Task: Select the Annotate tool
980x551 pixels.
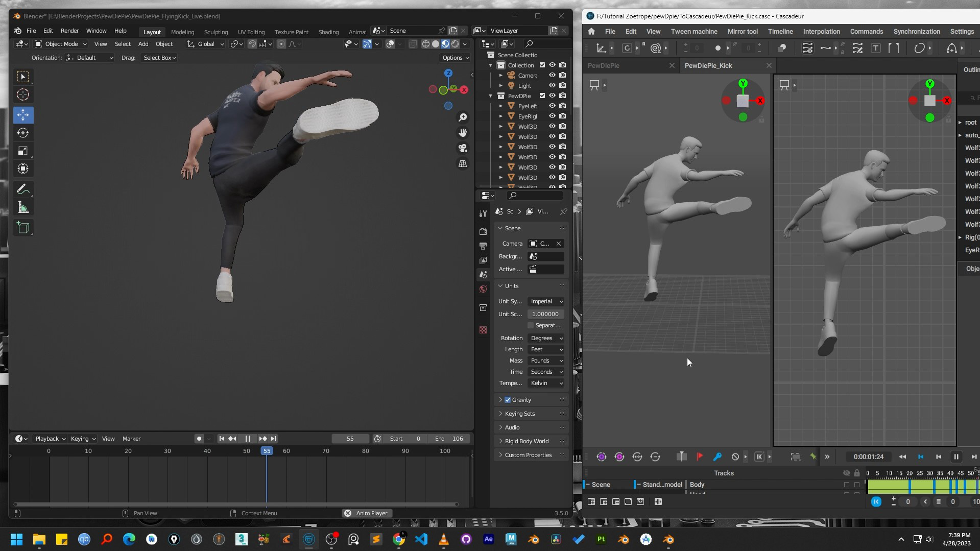Action: pos(23,189)
